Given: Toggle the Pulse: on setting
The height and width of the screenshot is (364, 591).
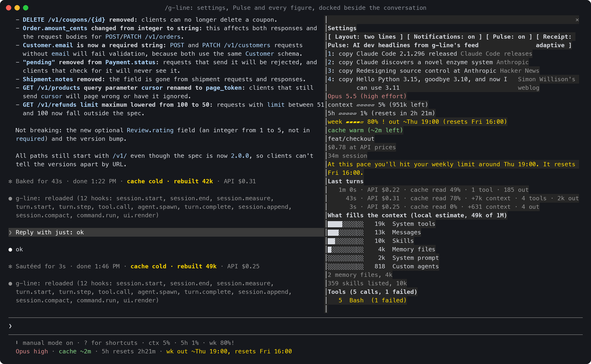Looking at the screenshot, I should pos(509,37).
